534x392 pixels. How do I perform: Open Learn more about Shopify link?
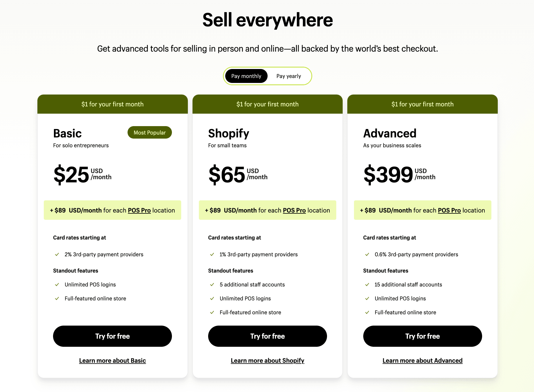coord(267,360)
